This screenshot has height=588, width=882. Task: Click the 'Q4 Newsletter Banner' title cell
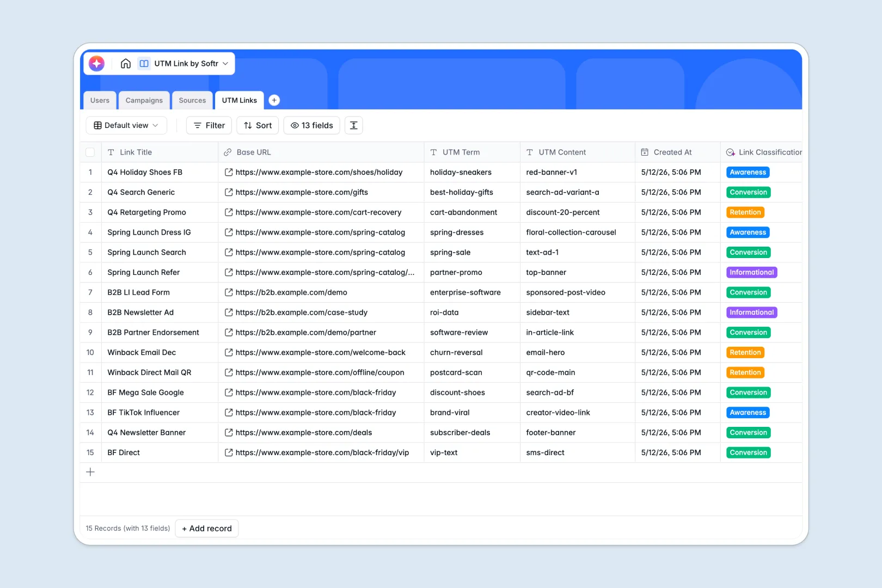pyautogui.click(x=160, y=432)
